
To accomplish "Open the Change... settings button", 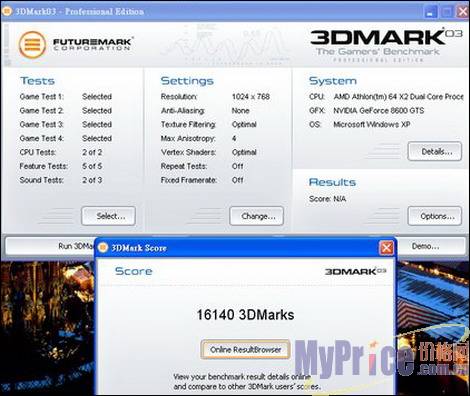I will click(x=257, y=216).
